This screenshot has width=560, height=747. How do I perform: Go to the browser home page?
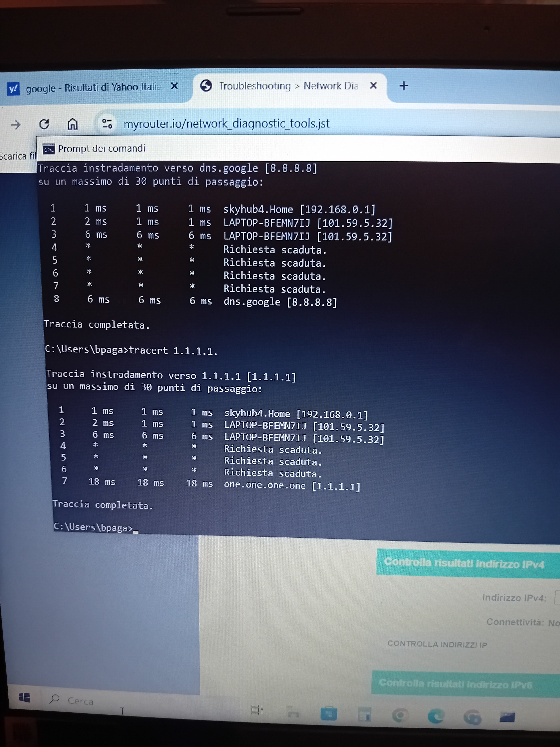(73, 124)
